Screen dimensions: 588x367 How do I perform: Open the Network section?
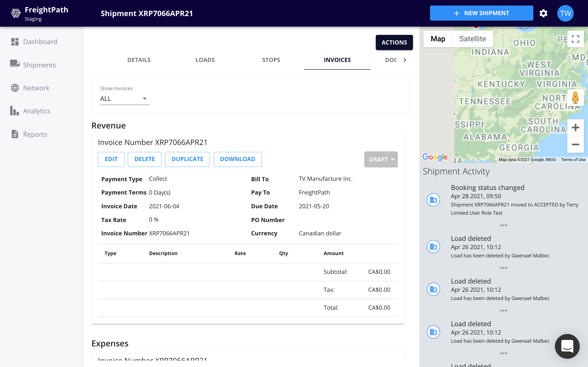pyautogui.click(x=36, y=88)
